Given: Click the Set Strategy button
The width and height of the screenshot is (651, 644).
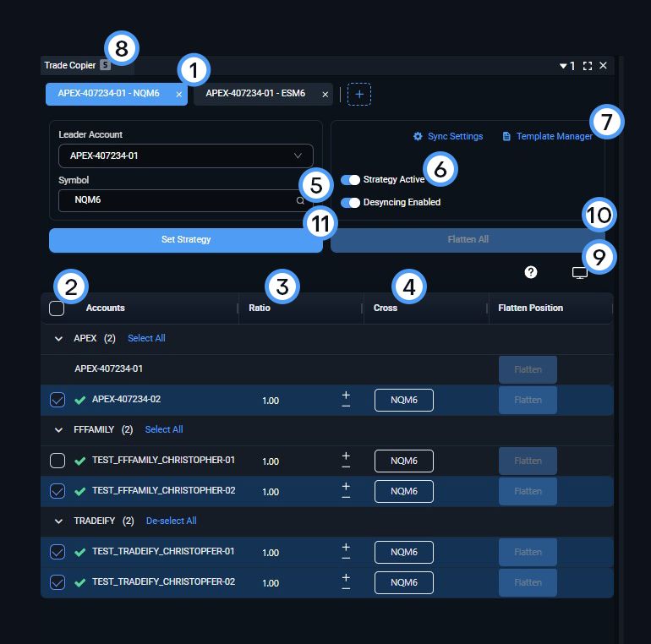Looking at the screenshot, I should (x=186, y=240).
